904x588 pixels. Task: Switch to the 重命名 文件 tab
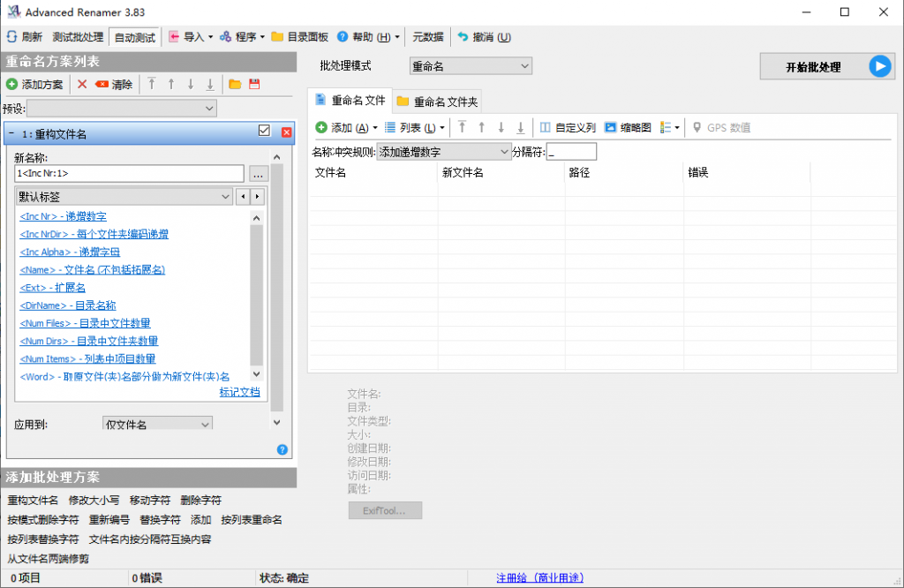tap(350, 101)
